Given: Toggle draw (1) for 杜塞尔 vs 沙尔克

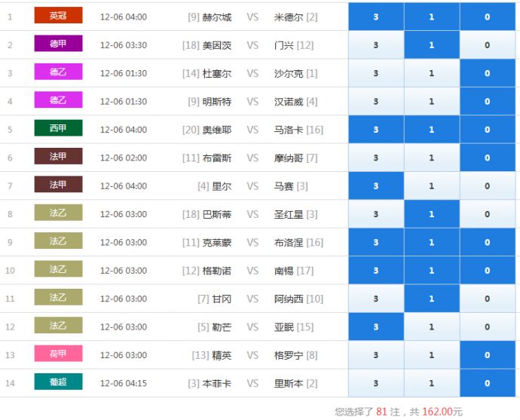Looking at the screenshot, I should (x=431, y=73).
